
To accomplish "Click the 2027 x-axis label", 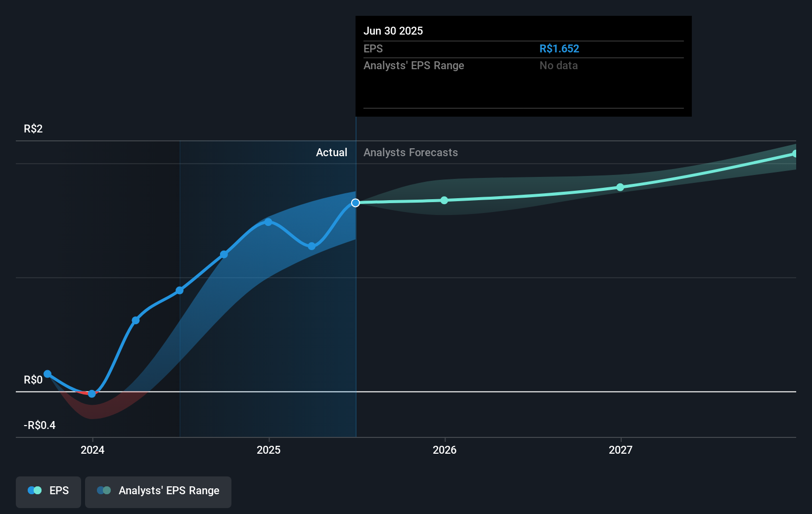I will [621, 450].
